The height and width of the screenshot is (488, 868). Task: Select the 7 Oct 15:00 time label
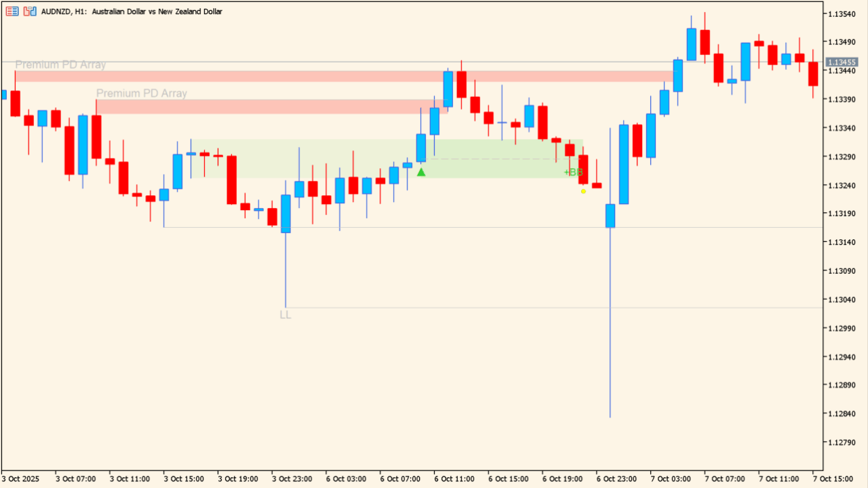[834, 478]
